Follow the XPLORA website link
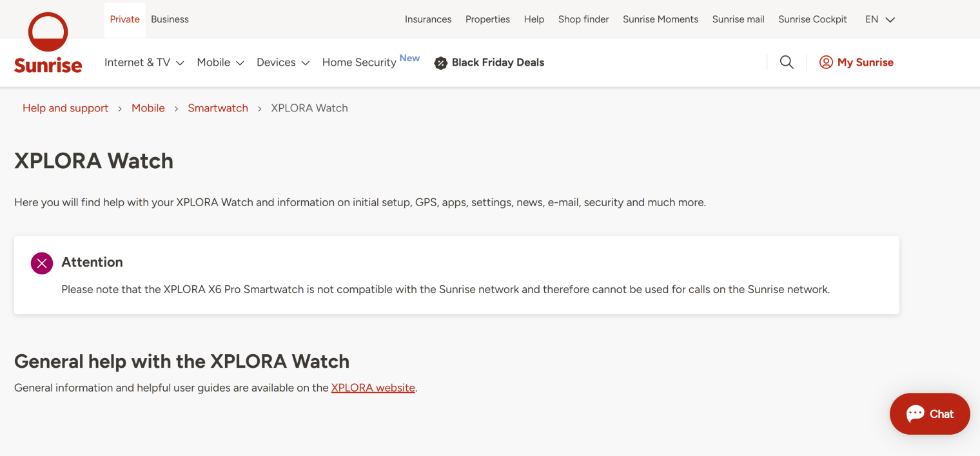Screen dimensions: 980x456 pyautogui.click(x=373, y=388)
